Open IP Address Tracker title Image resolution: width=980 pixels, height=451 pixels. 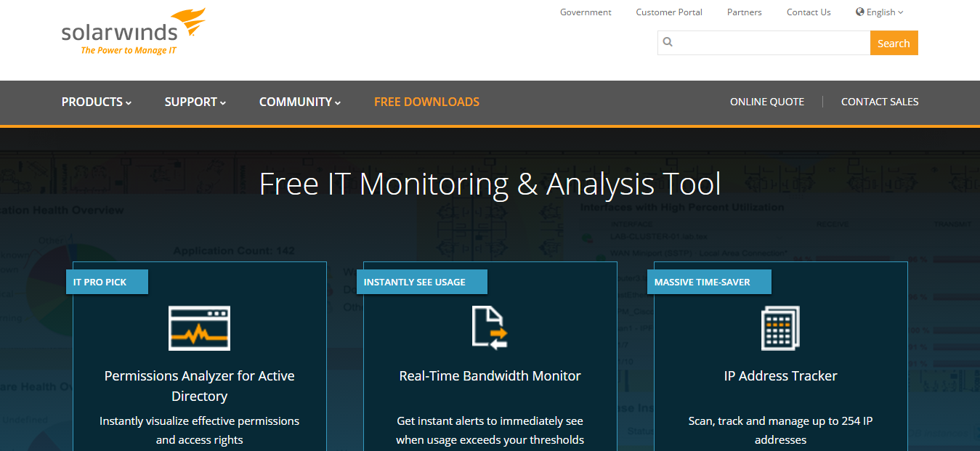(781, 375)
